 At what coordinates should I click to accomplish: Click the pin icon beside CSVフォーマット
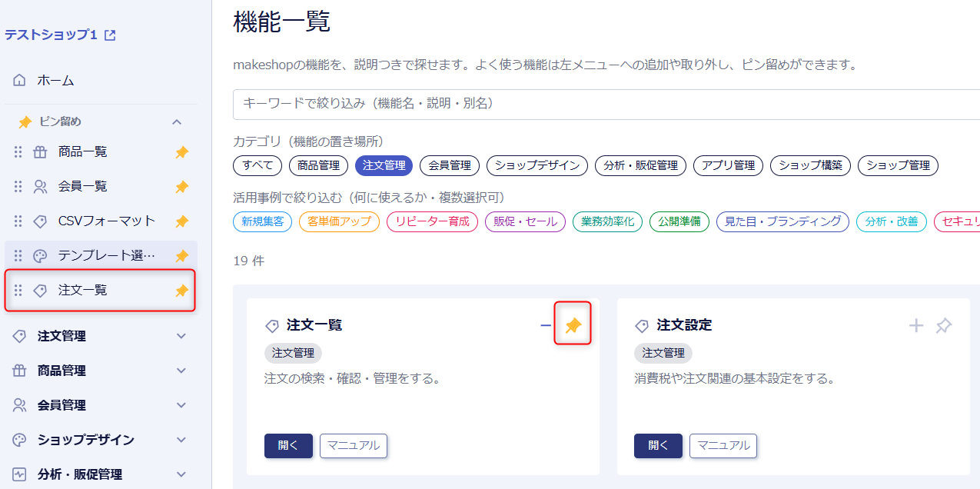181,221
